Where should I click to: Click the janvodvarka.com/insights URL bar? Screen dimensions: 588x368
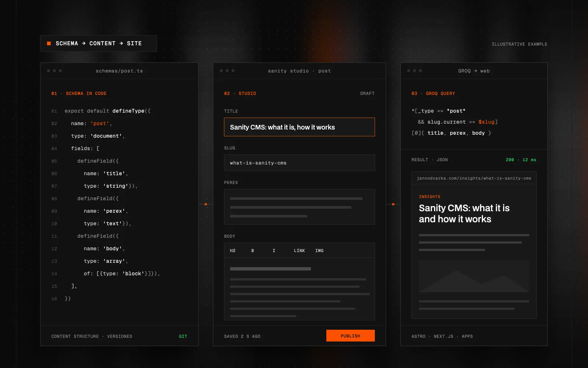click(474, 178)
